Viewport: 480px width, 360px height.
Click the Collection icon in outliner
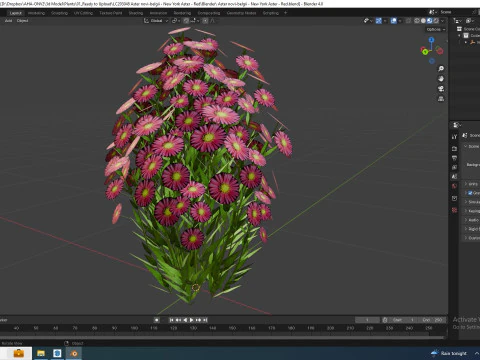click(466, 35)
